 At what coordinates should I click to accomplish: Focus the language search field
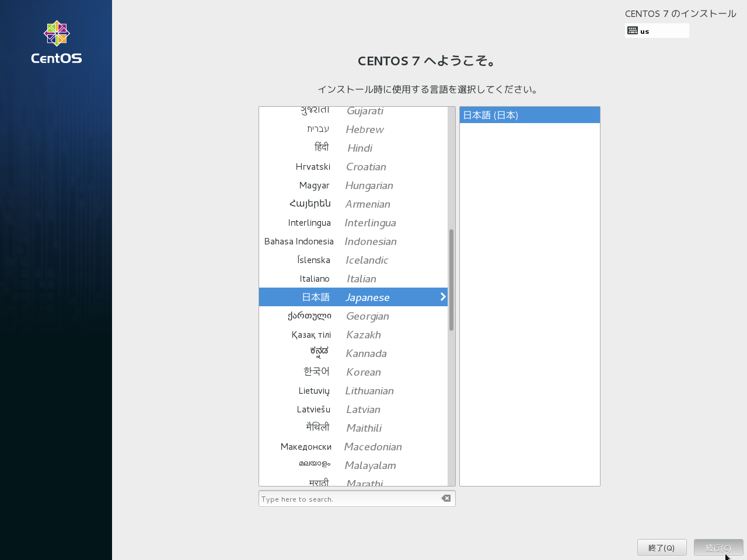(349, 499)
